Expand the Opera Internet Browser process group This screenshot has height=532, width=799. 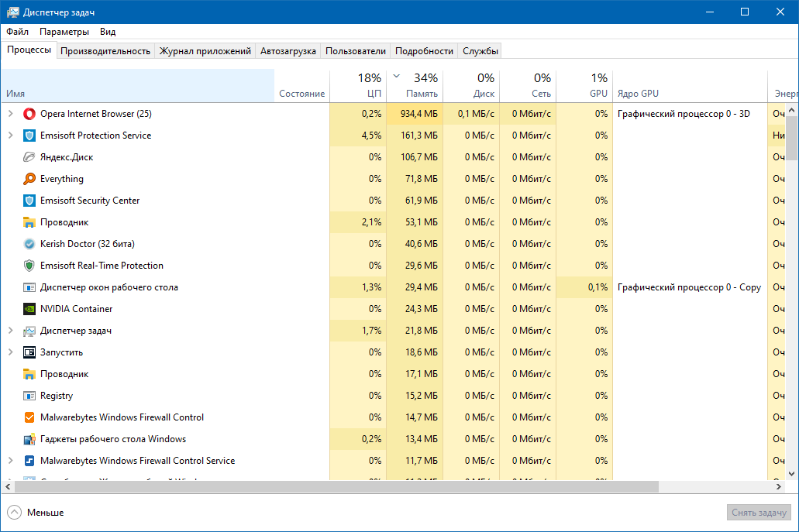click(x=10, y=114)
